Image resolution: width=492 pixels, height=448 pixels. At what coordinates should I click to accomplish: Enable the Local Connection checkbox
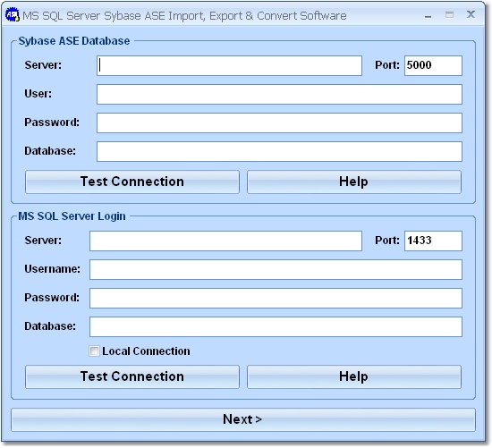tap(94, 351)
